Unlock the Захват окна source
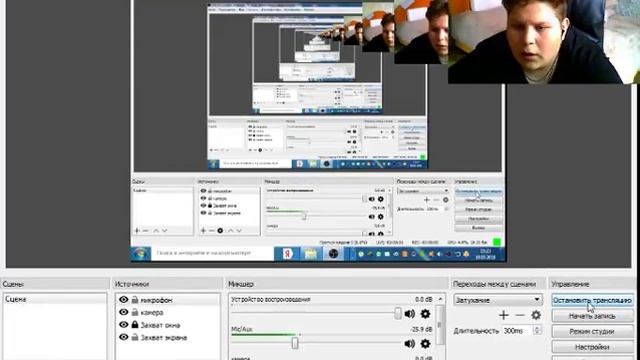This screenshot has width=640, height=360. click(x=135, y=325)
